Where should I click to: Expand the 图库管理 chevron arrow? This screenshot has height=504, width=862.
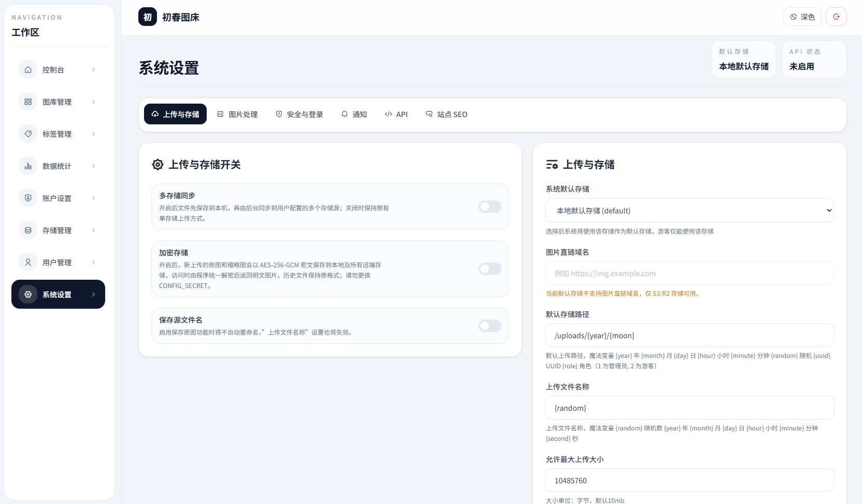click(x=93, y=102)
